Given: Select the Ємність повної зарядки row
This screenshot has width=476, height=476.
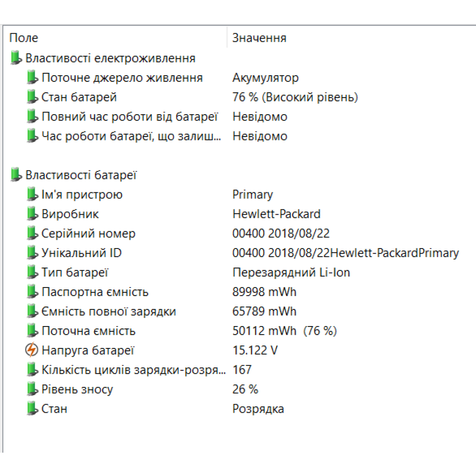Looking at the screenshot, I should (x=109, y=312).
